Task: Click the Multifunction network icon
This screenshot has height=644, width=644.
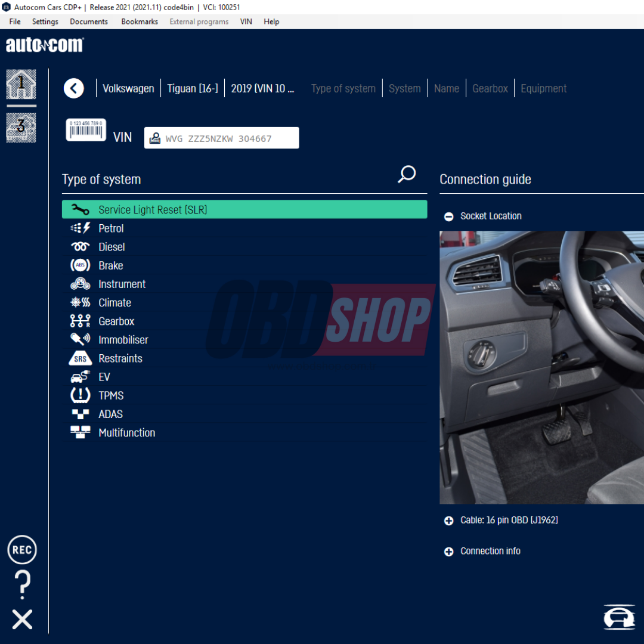Action: pos(80,432)
